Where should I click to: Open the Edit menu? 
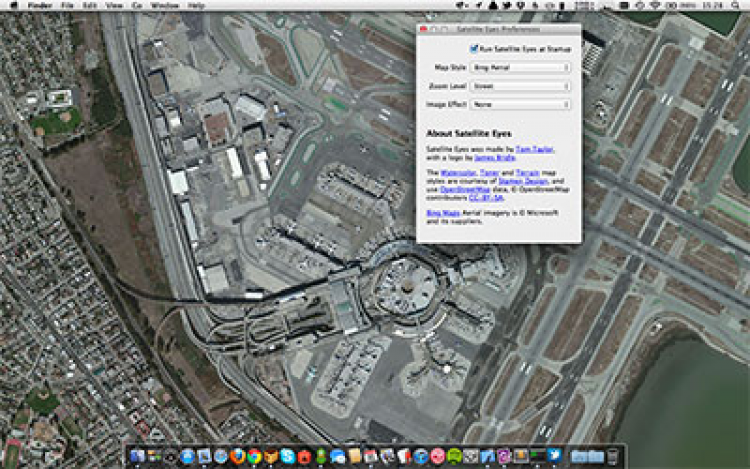point(89,6)
